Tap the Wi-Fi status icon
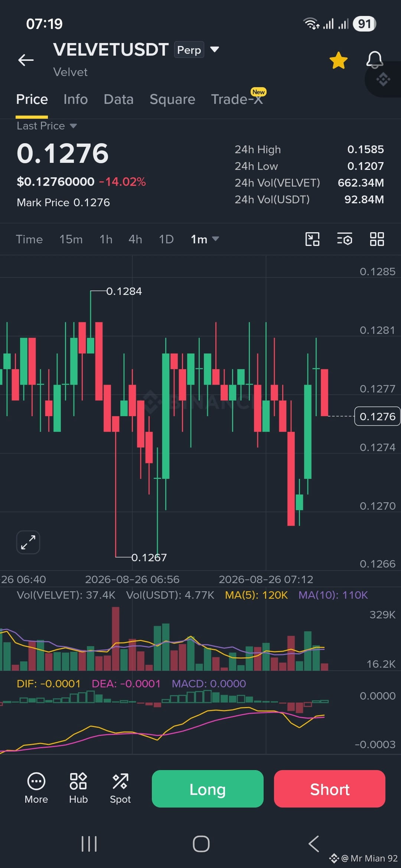The image size is (401, 868). [311, 24]
